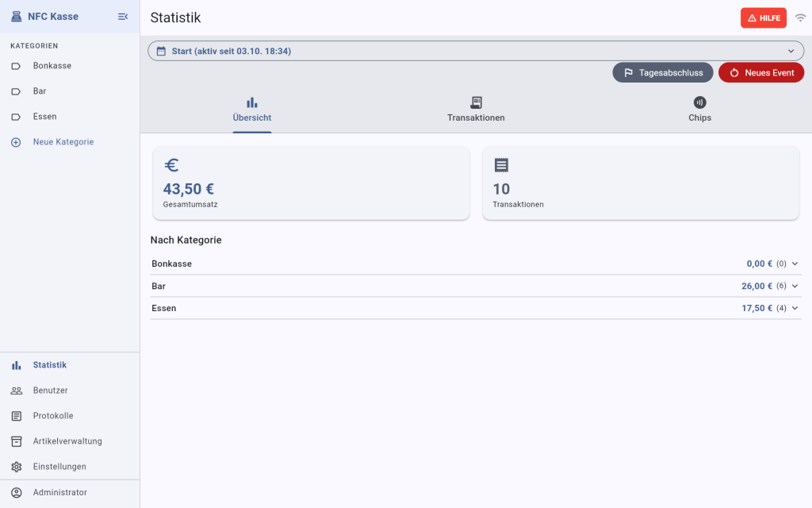812x508 pixels.
Task: Click the 17,50 € Essen amount
Action: 756,309
